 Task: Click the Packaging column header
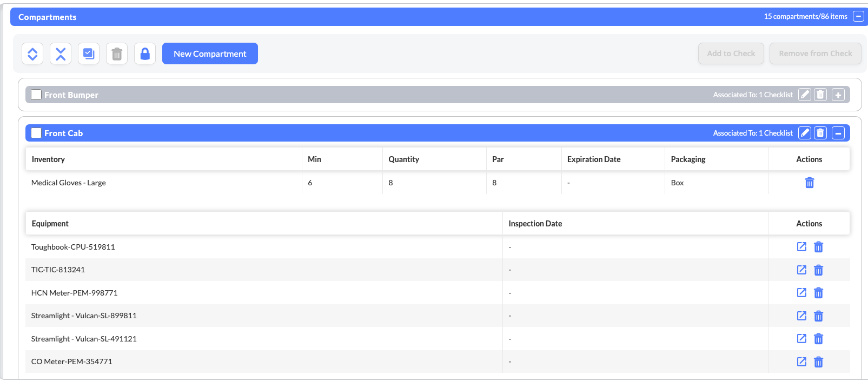click(x=688, y=159)
